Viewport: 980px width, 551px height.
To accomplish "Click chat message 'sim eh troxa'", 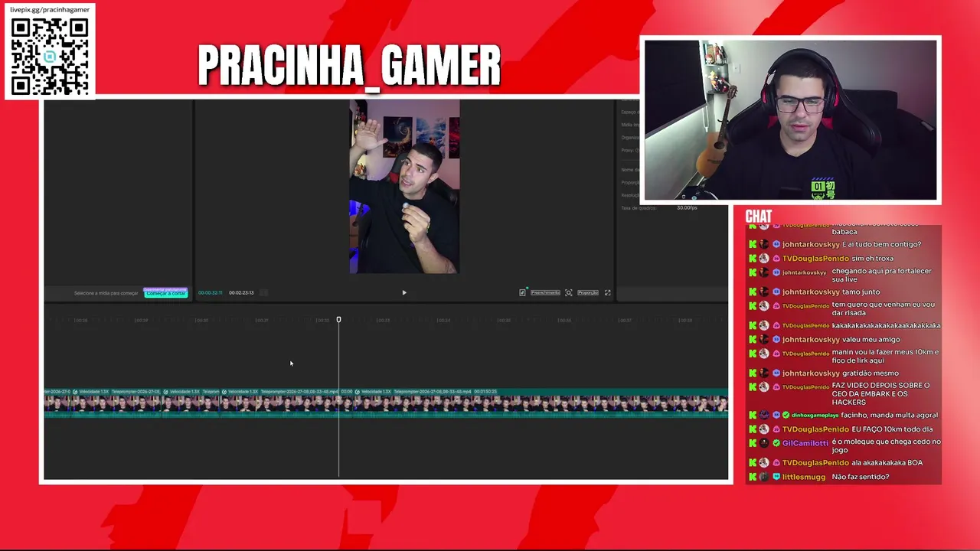I will tap(873, 259).
